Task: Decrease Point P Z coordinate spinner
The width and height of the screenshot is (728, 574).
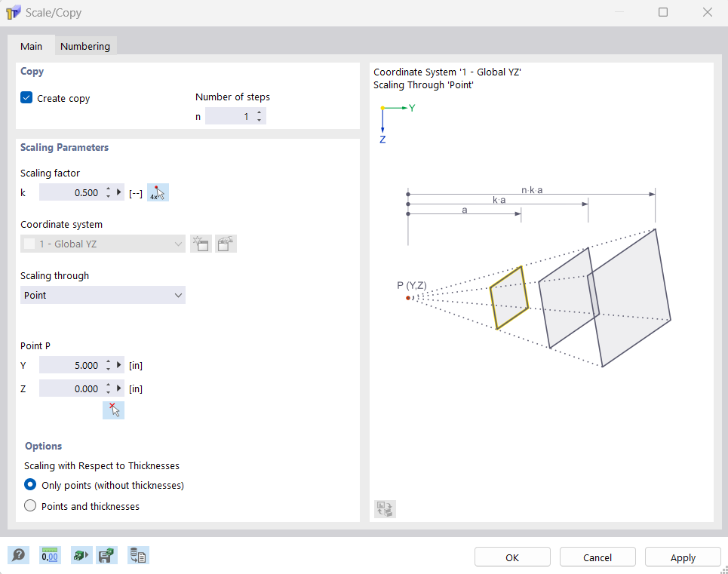Action: pos(108,392)
